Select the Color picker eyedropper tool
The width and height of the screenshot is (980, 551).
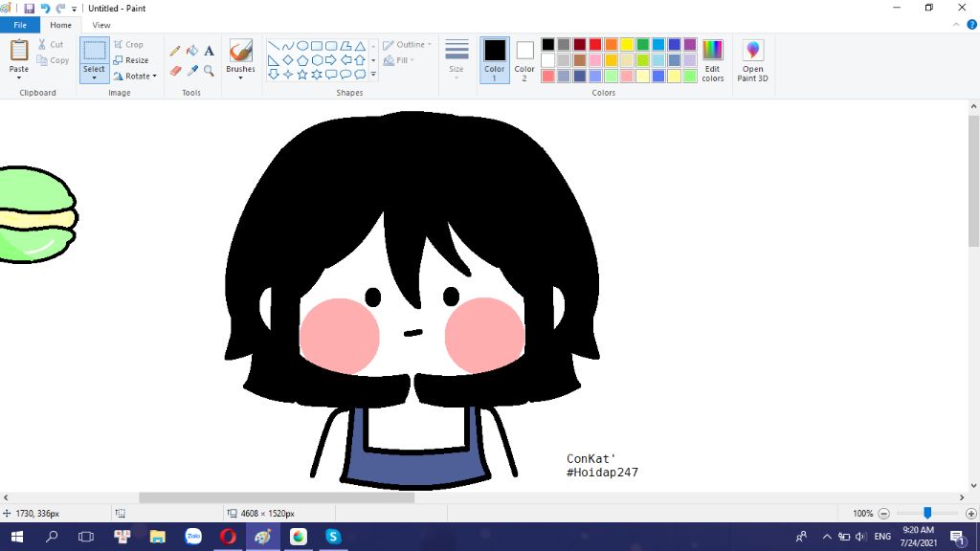tap(191, 71)
